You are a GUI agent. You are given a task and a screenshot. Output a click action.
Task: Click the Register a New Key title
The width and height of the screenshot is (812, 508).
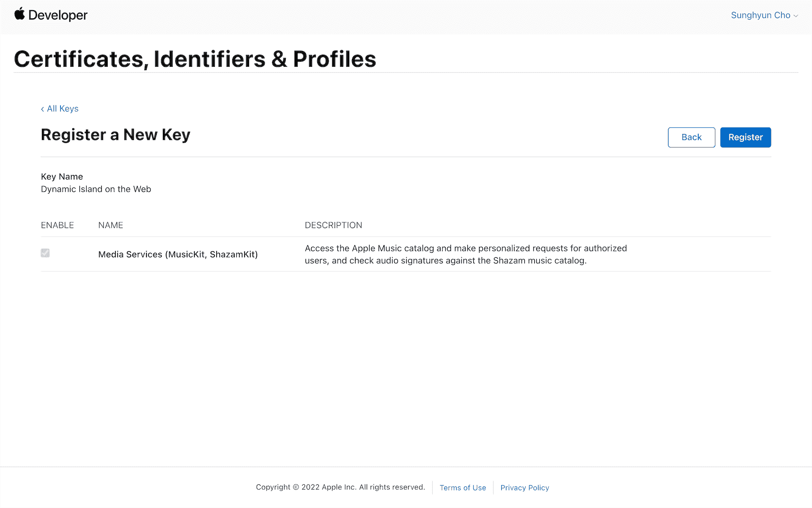pyautogui.click(x=115, y=135)
